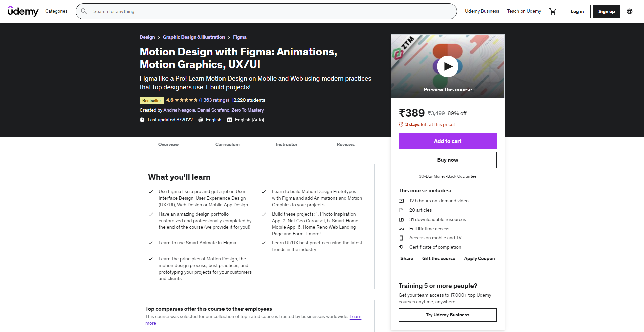Click the checkmark beside Learn to use Smart Animate

(x=151, y=243)
